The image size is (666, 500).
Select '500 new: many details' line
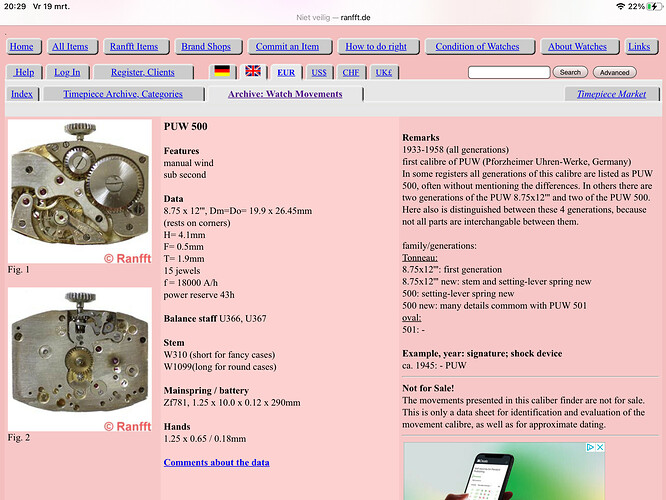tap(494, 305)
